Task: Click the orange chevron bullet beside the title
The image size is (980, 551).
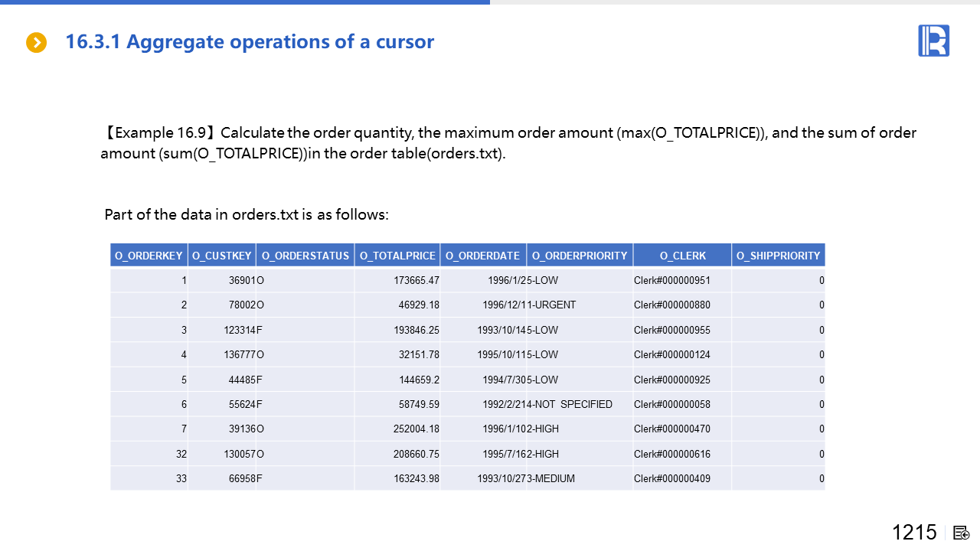Action: 36,43
